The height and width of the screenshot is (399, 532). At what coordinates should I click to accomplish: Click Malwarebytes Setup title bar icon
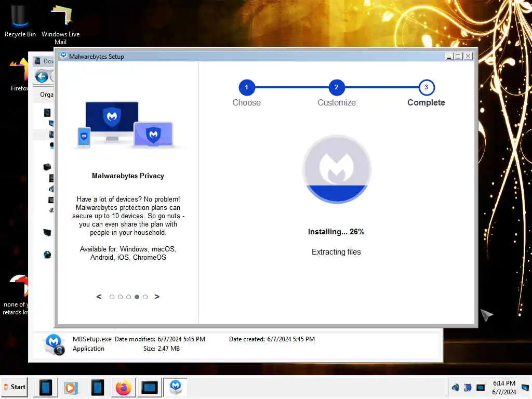(x=63, y=56)
